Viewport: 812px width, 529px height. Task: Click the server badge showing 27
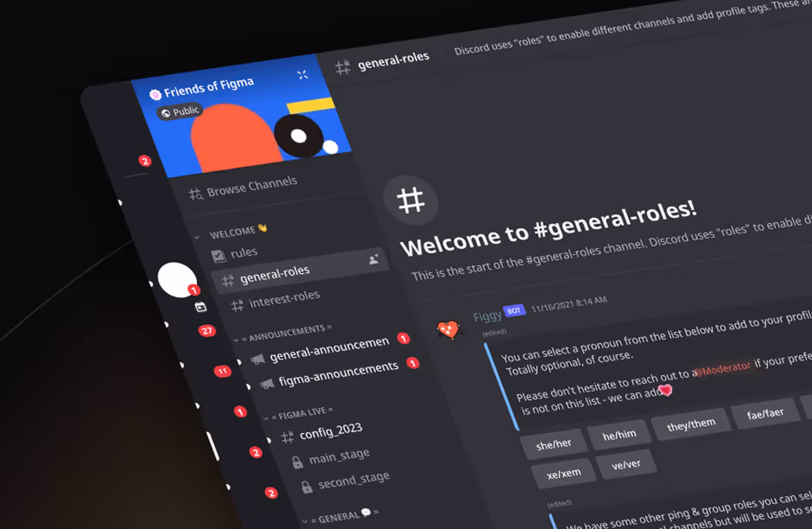point(207,331)
